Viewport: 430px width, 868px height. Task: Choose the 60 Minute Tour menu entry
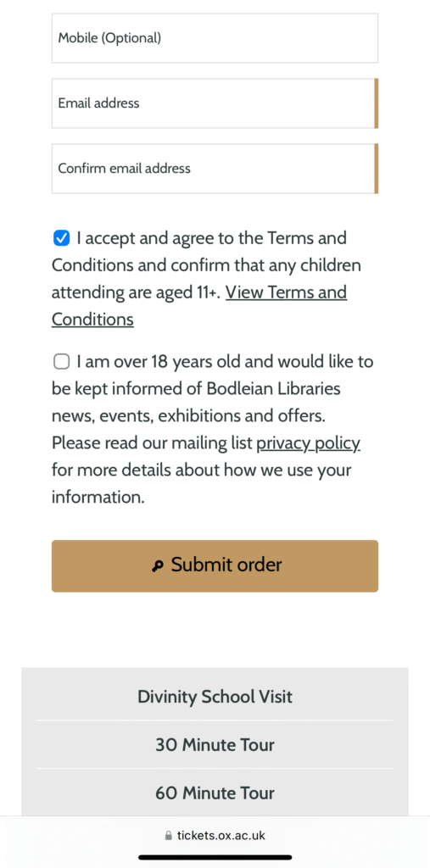coord(215,793)
